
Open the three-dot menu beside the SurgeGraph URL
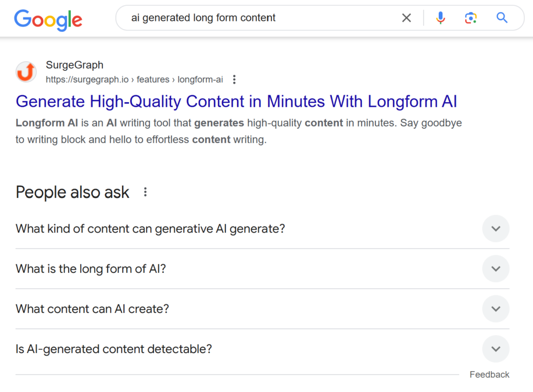coord(234,79)
